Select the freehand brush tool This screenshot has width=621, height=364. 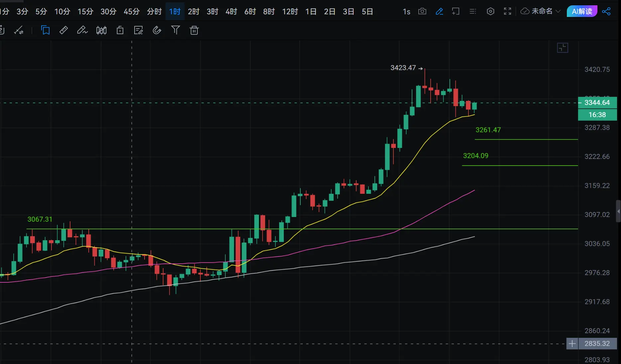click(x=82, y=31)
